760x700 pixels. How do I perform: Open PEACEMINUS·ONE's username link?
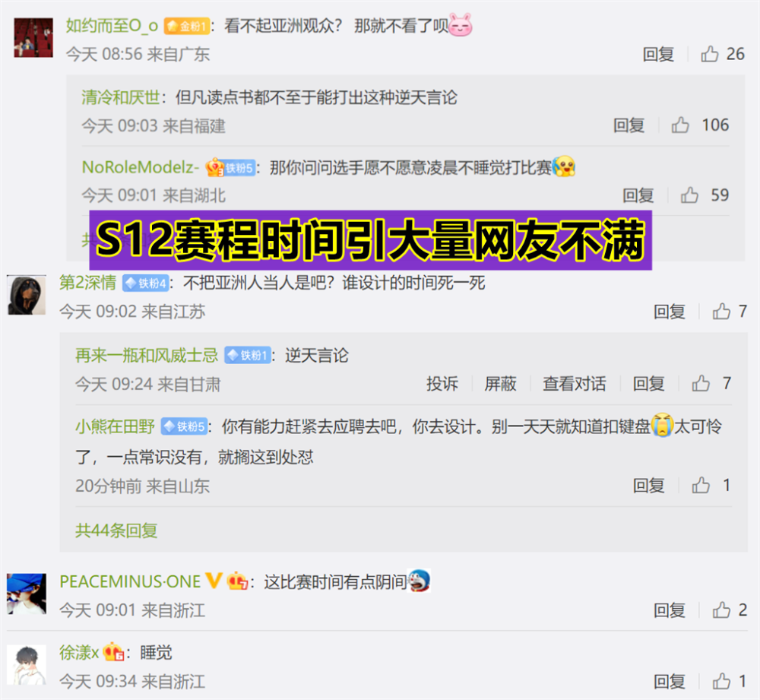point(130,581)
